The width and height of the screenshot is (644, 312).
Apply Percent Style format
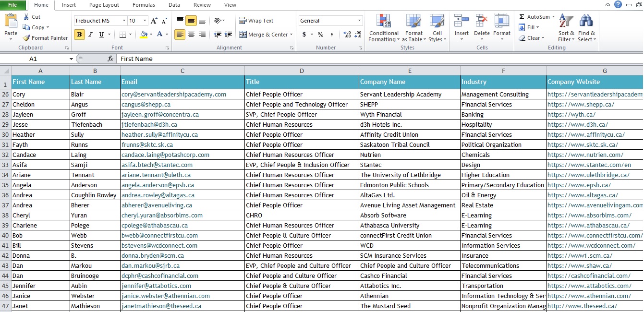pyautogui.click(x=320, y=35)
